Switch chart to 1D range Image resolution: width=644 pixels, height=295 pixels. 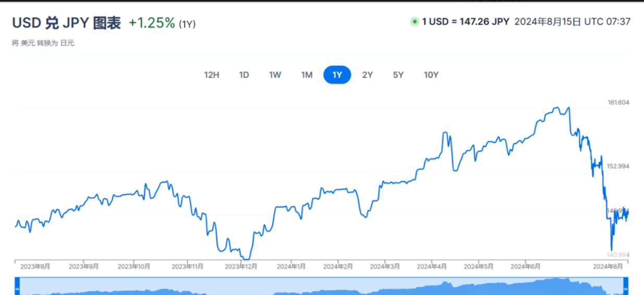point(244,75)
